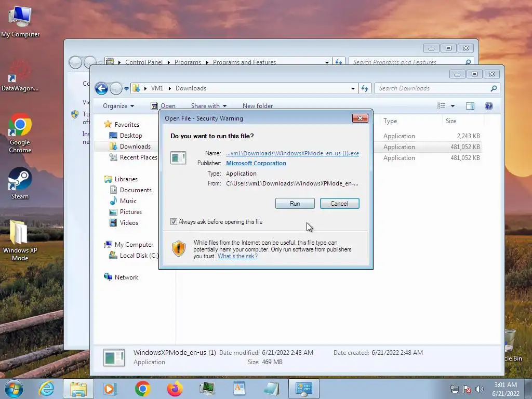Open the view options dropdown arrow

pyautogui.click(x=453, y=106)
